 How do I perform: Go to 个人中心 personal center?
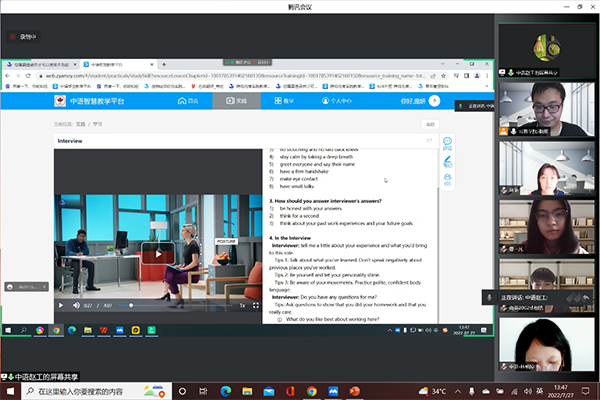click(x=336, y=101)
